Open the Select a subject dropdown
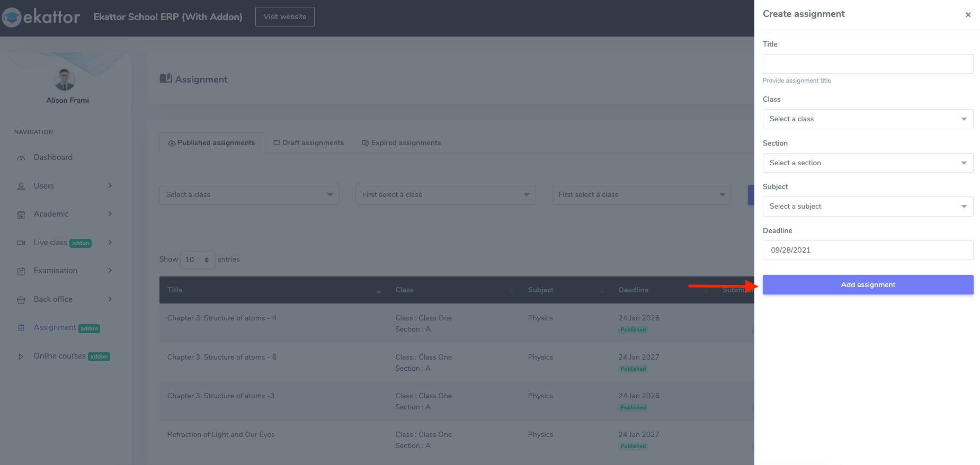The image size is (980, 465). 868,207
